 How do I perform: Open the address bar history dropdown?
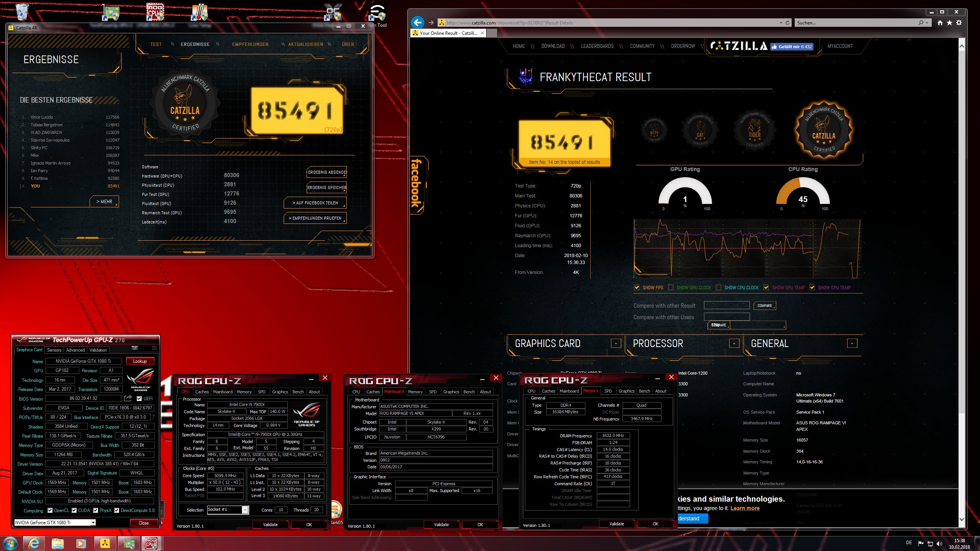coord(781,23)
